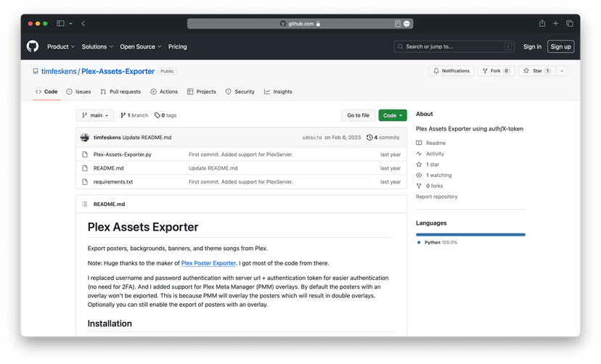Open commit hash 605bc7d
Viewport: 601px width, 364px height.
click(x=312, y=138)
